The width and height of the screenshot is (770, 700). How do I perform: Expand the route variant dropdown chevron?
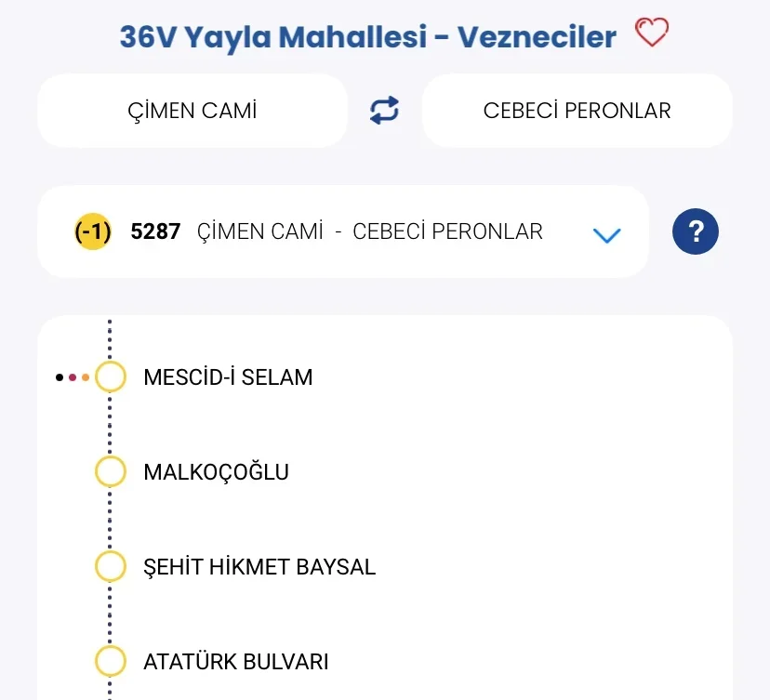606,235
